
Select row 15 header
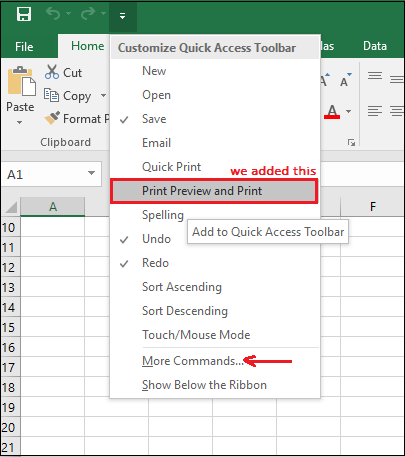point(10,327)
